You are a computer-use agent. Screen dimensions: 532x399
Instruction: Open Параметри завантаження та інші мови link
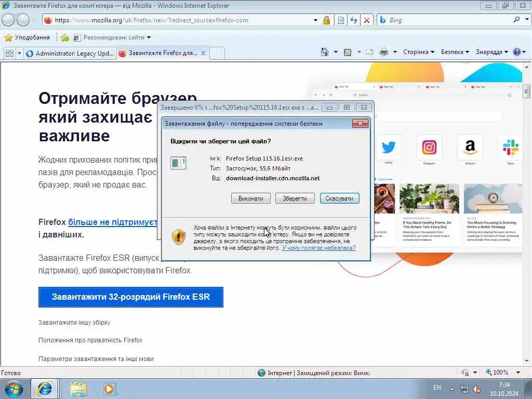(96, 358)
